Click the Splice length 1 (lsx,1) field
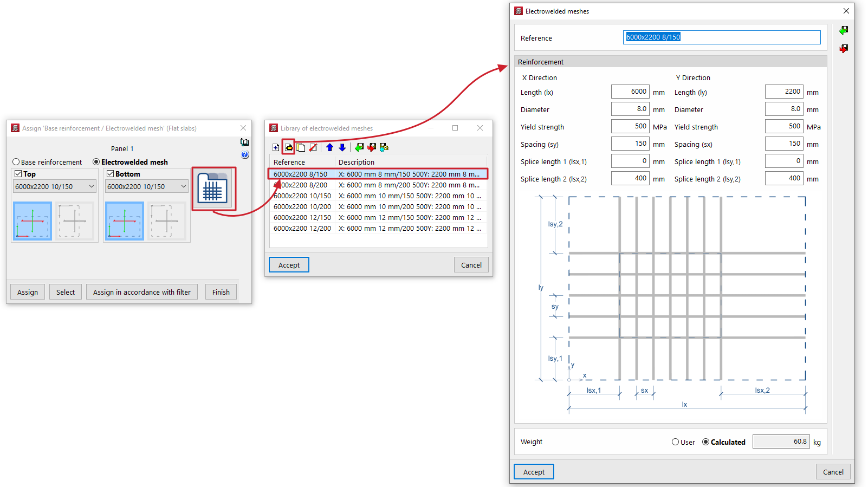868x487 pixels. (630, 161)
